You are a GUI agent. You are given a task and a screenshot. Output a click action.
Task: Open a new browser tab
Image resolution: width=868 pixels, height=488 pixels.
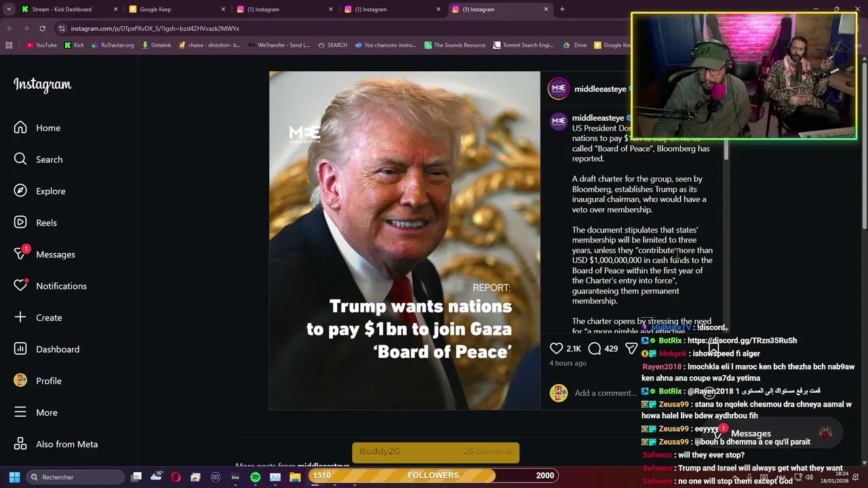tap(562, 9)
